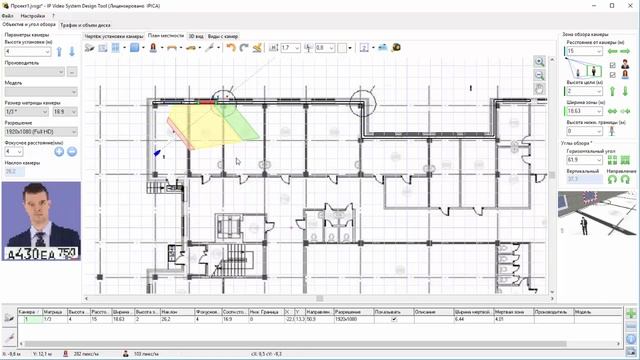This screenshot has height=360, width=640.
Task: Open the manufacturer dropdown
Action: click(61, 72)
